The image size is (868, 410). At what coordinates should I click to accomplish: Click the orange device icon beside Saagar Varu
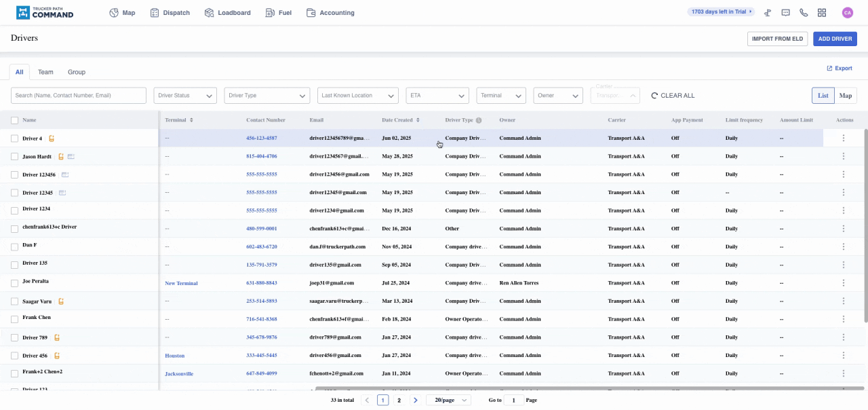click(61, 301)
